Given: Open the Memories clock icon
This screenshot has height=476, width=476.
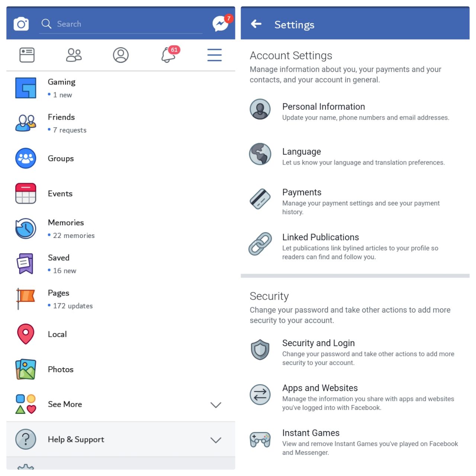Looking at the screenshot, I should point(26,228).
